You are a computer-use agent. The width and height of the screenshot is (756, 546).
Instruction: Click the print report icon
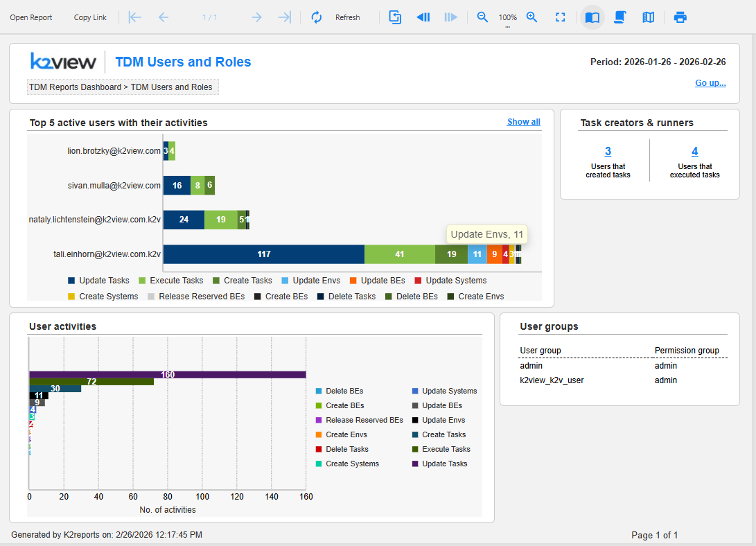coord(680,17)
